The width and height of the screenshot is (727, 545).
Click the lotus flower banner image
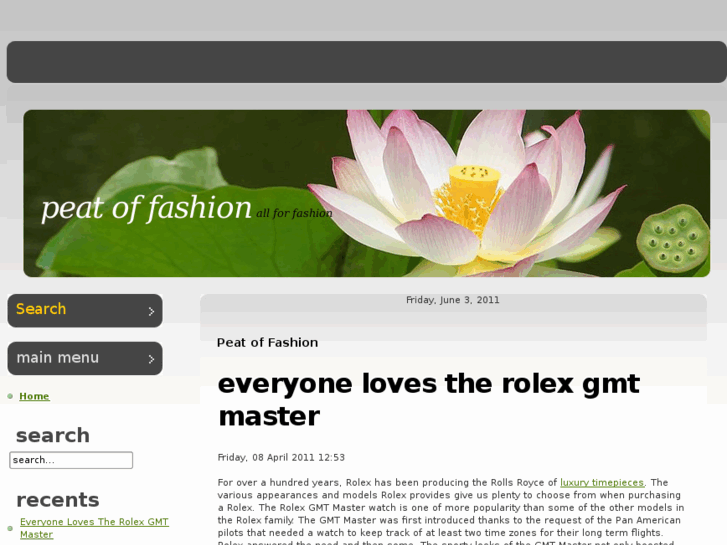pyautogui.click(x=367, y=193)
